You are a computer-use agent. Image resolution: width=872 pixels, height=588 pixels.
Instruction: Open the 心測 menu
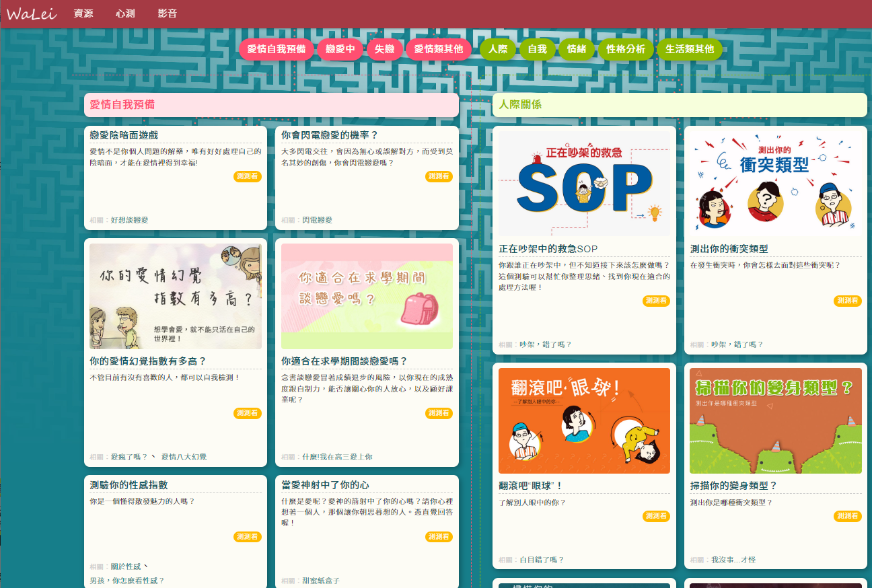click(125, 13)
